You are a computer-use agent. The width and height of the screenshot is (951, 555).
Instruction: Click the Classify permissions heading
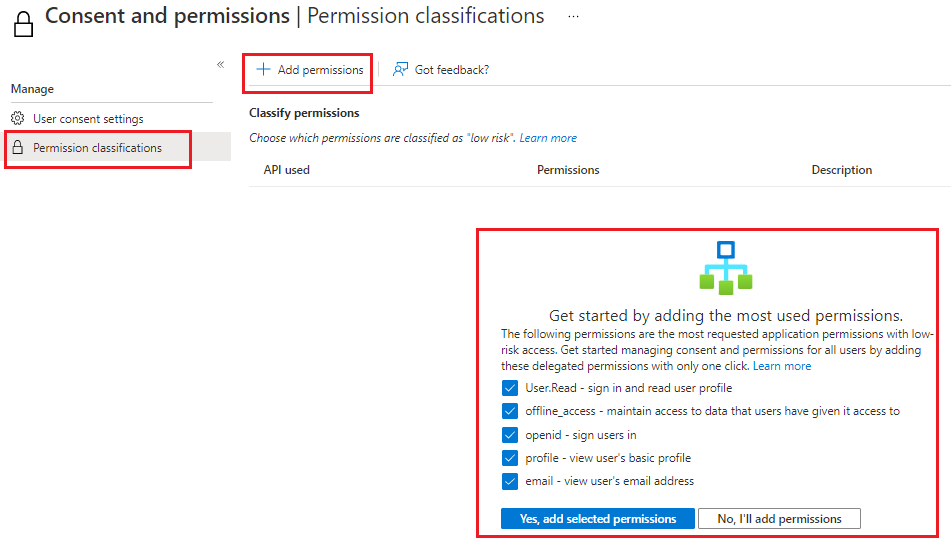(304, 113)
